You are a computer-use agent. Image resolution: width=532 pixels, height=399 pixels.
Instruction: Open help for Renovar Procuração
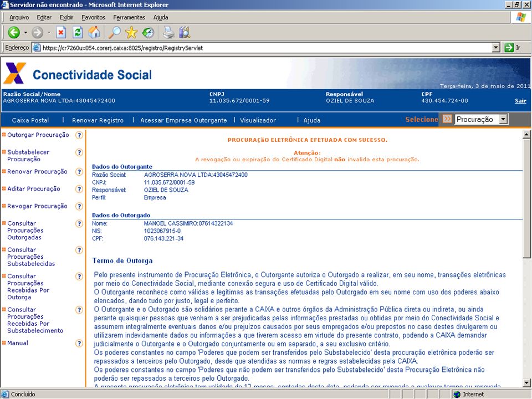pyautogui.click(x=79, y=172)
